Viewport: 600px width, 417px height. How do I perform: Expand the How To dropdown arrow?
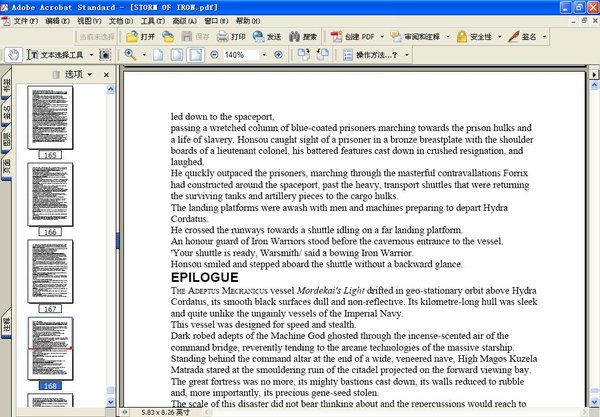(x=407, y=55)
